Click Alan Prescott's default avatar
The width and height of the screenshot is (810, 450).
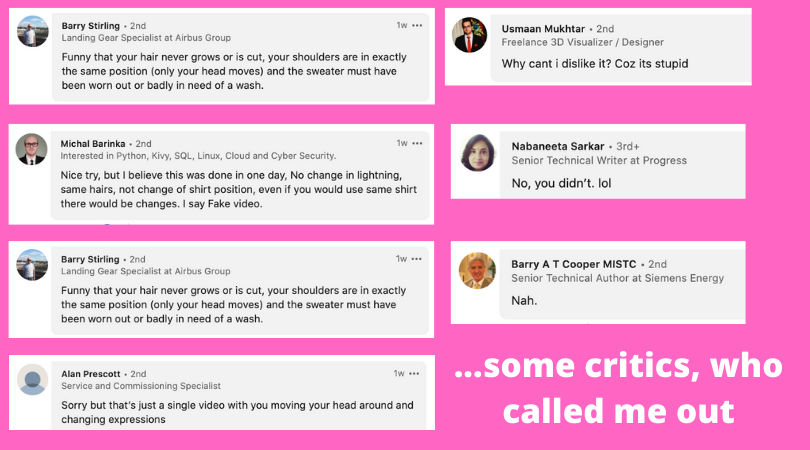coord(33,379)
